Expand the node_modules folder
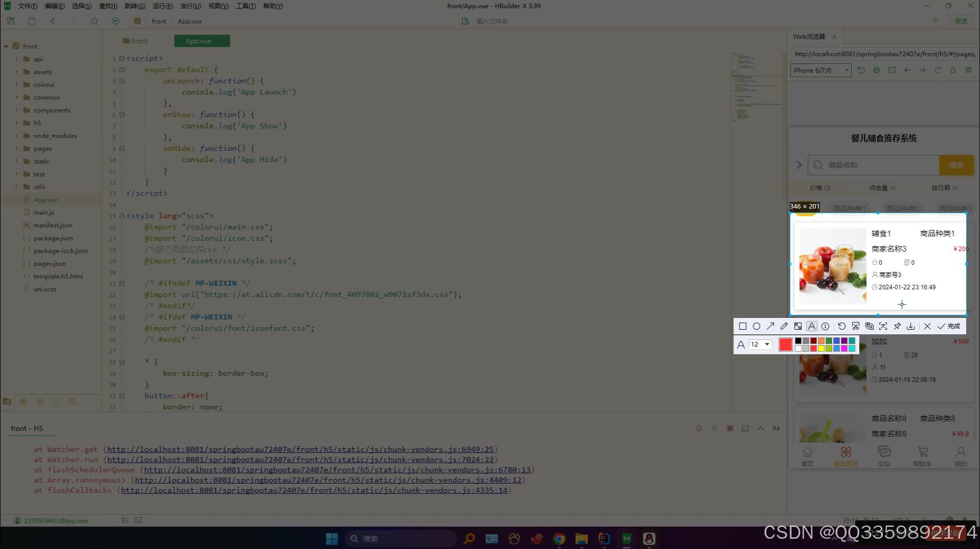980x549 pixels. point(16,135)
